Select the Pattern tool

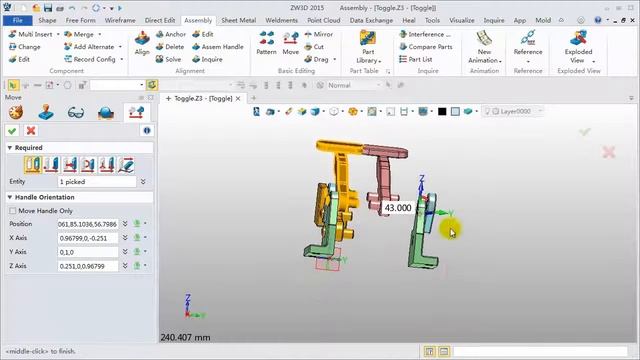tap(267, 43)
